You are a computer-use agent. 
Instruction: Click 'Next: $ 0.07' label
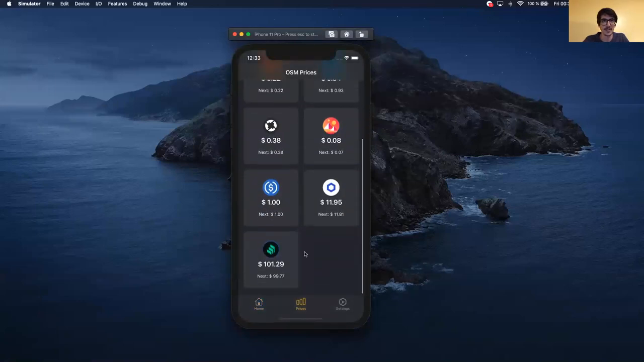331,152
